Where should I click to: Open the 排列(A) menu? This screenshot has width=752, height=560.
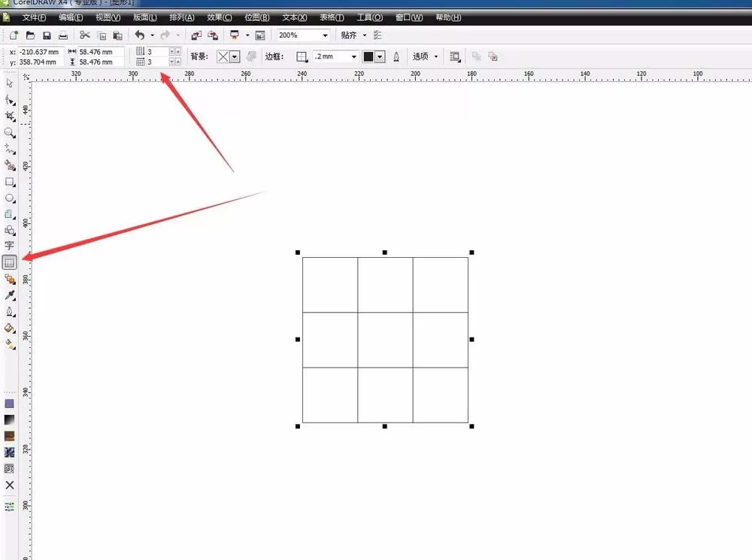[182, 18]
